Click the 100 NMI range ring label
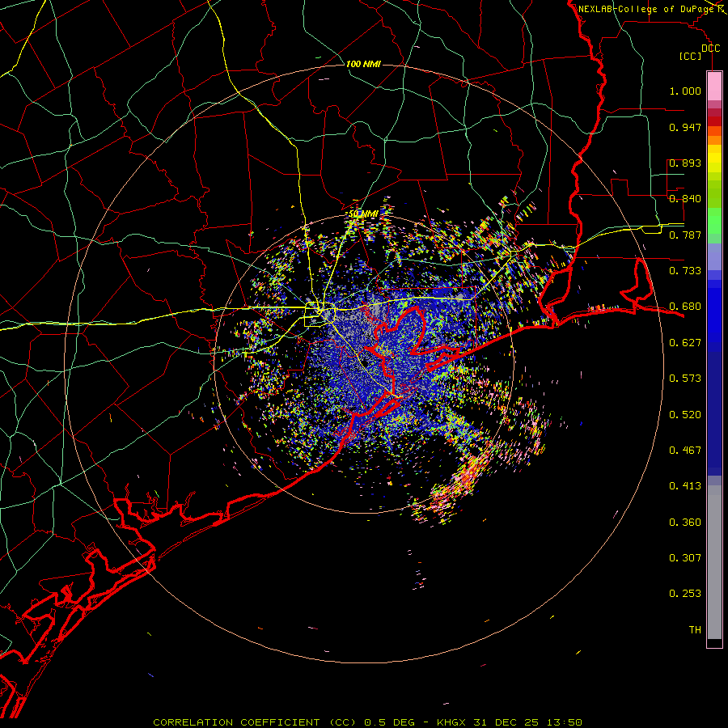 [x=363, y=64]
